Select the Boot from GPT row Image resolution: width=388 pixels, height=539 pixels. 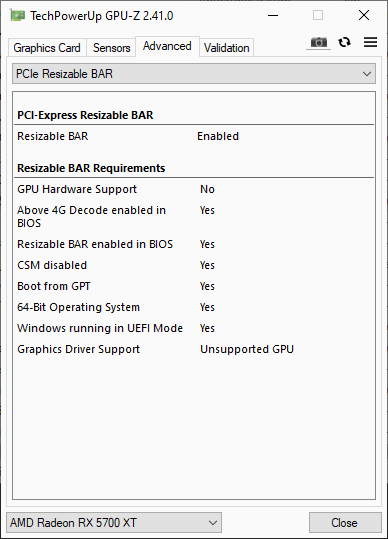(194, 286)
